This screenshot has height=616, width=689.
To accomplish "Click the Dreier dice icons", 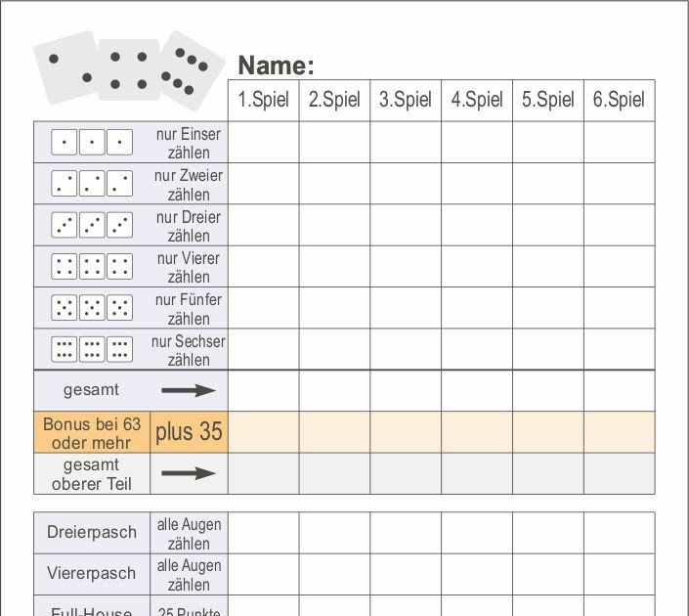I will point(92,225).
